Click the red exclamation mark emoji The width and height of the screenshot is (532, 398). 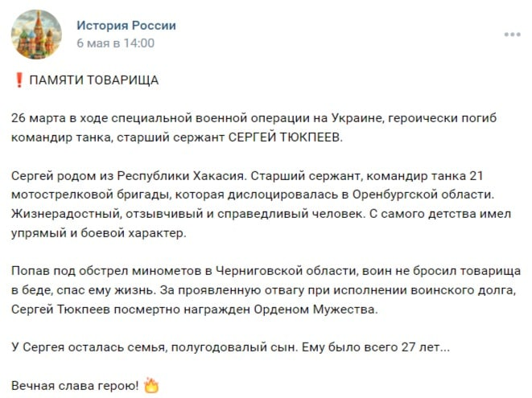tap(19, 80)
